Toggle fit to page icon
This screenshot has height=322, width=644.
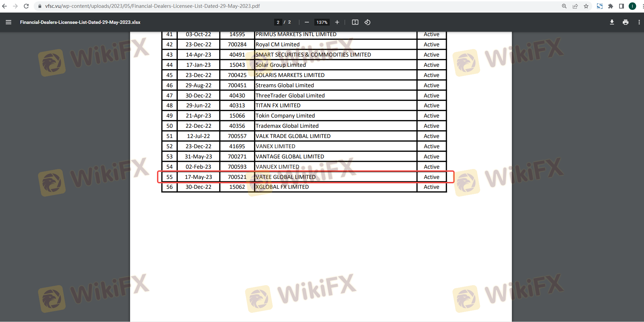click(x=355, y=22)
